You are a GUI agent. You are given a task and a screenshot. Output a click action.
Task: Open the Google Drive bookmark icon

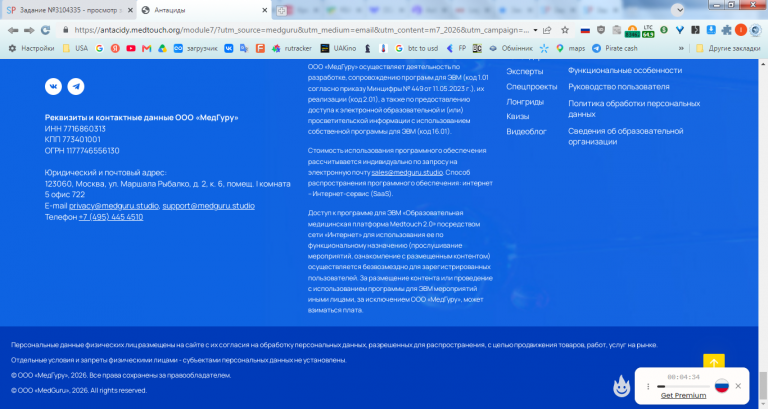(x=162, y=48)
